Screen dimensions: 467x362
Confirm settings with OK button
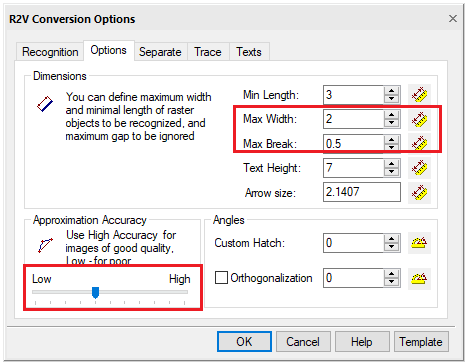click(x=244, y=342)
